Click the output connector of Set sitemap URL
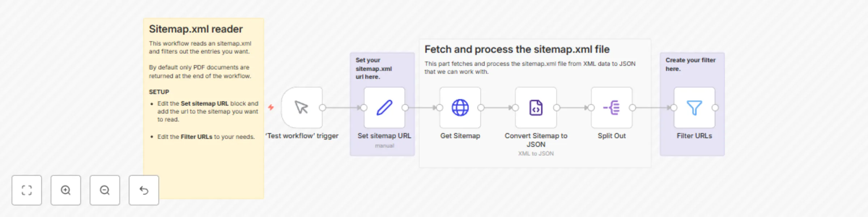Screen dimensions: 868x217 (x=406, y=107)
